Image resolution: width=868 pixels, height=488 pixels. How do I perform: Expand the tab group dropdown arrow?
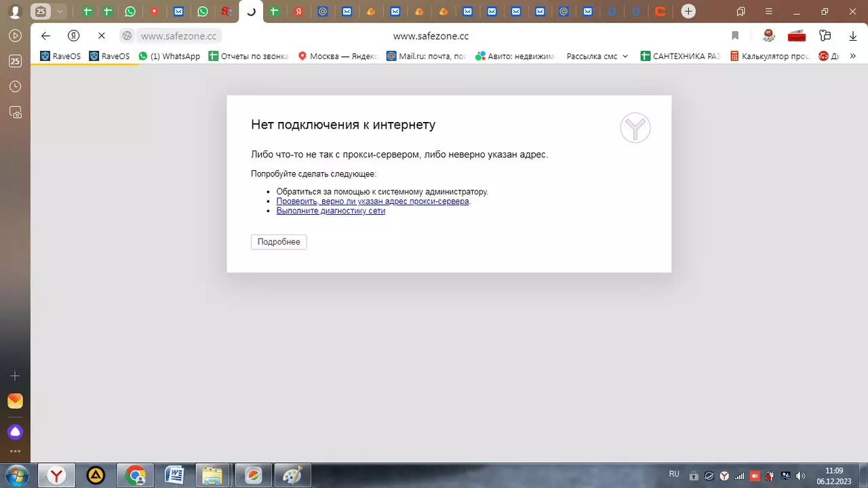60,12
